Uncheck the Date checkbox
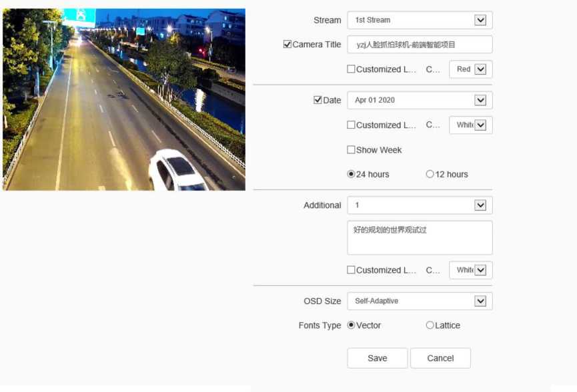 pos(318,100)
